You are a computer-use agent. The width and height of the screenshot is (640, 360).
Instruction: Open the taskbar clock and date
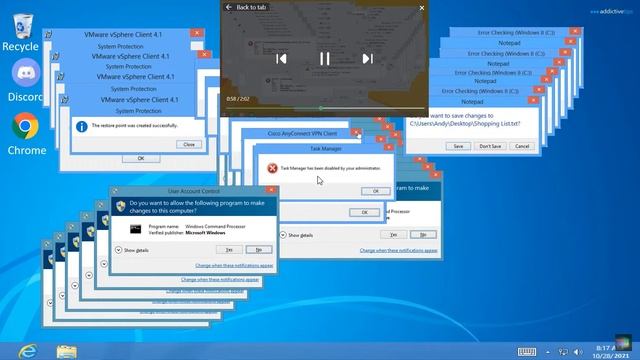pyautogui.click(x=611, y=352)
